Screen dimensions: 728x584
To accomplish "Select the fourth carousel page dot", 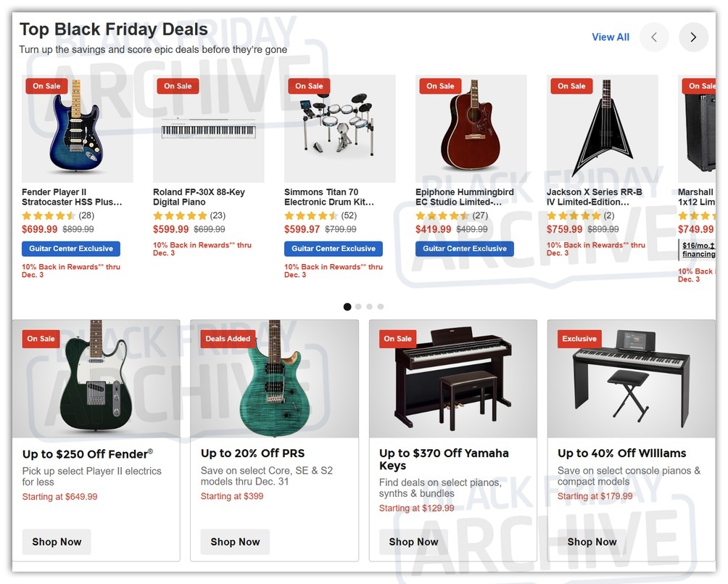I will click(381, 307).
